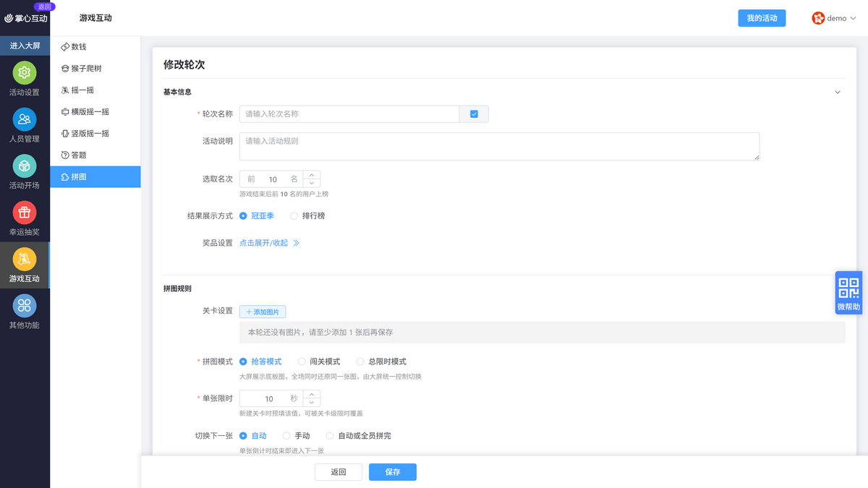868x488 pixels.
Task: Click the 保存 button
Action: [x=393, y=472]
